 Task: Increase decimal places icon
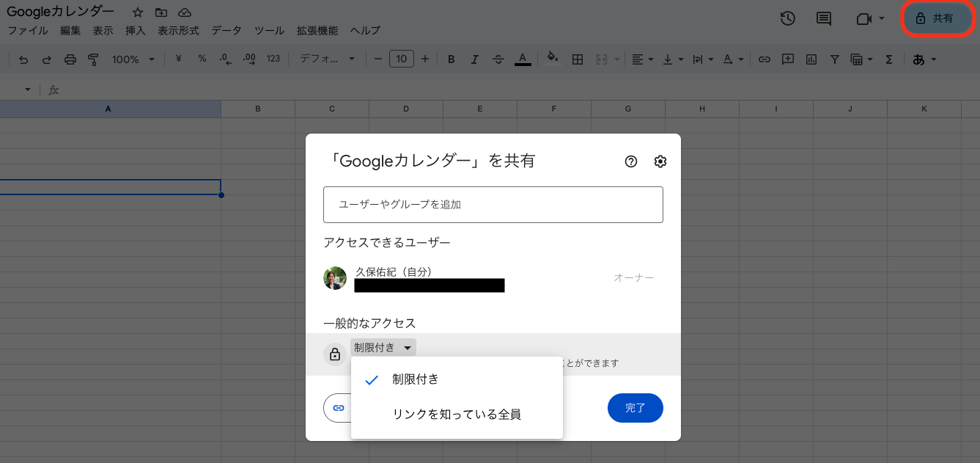pos(249,59)
